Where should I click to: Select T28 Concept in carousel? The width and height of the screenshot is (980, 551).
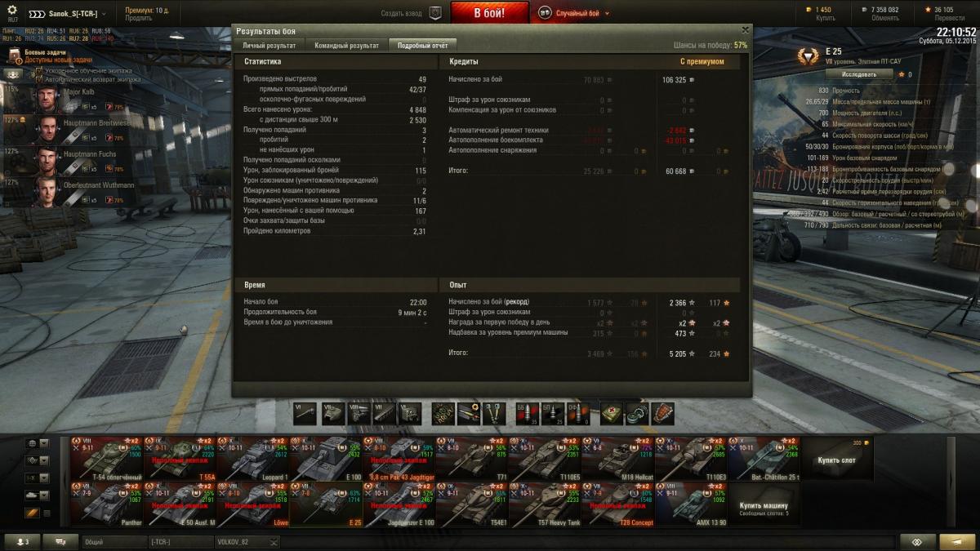pos(618,504)
